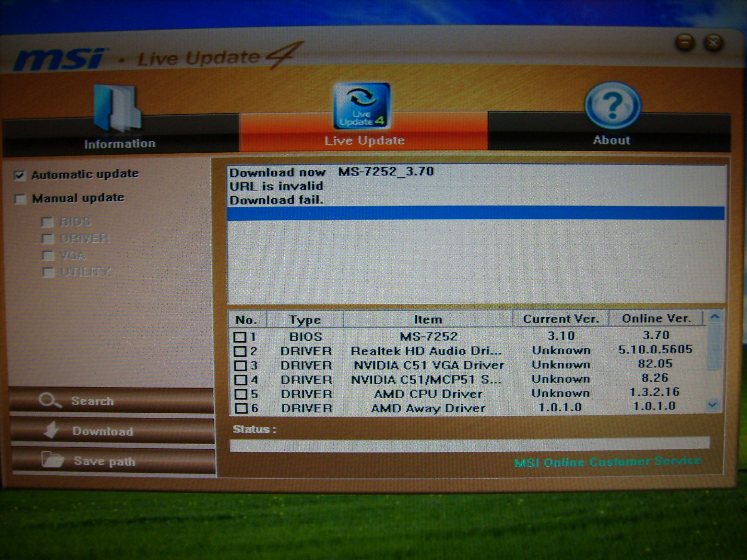Screen dimensions: 747x560
Task: Check row 4 NVIDIA C51/MCP51 checkbox
Action: pyautogui.click(x=241, y=380)
